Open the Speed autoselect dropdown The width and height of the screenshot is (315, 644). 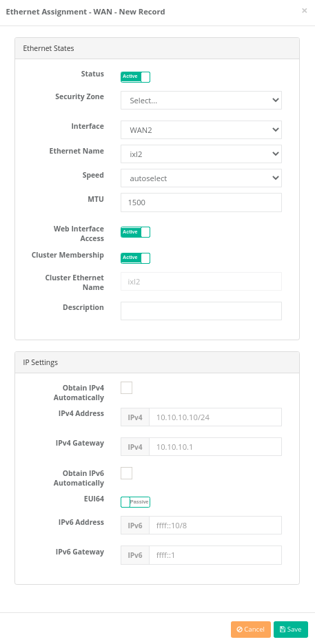tap(201, 178)
